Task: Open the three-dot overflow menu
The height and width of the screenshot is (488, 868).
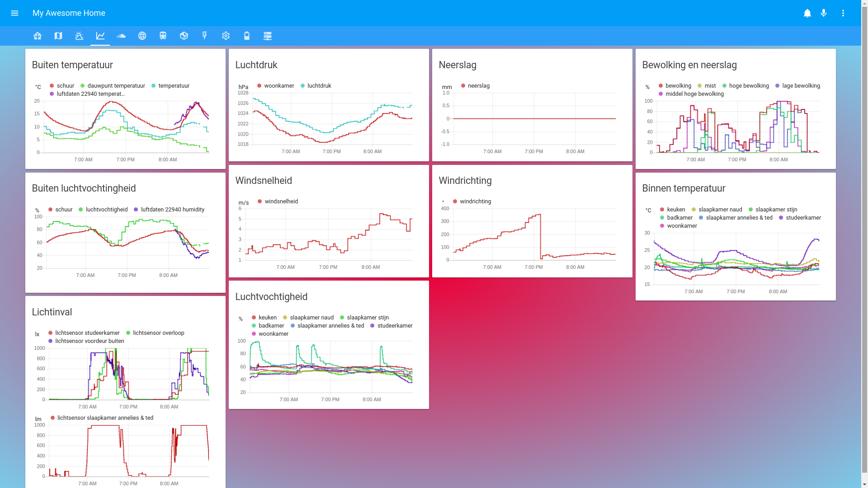Action: (x=843, y=13)
